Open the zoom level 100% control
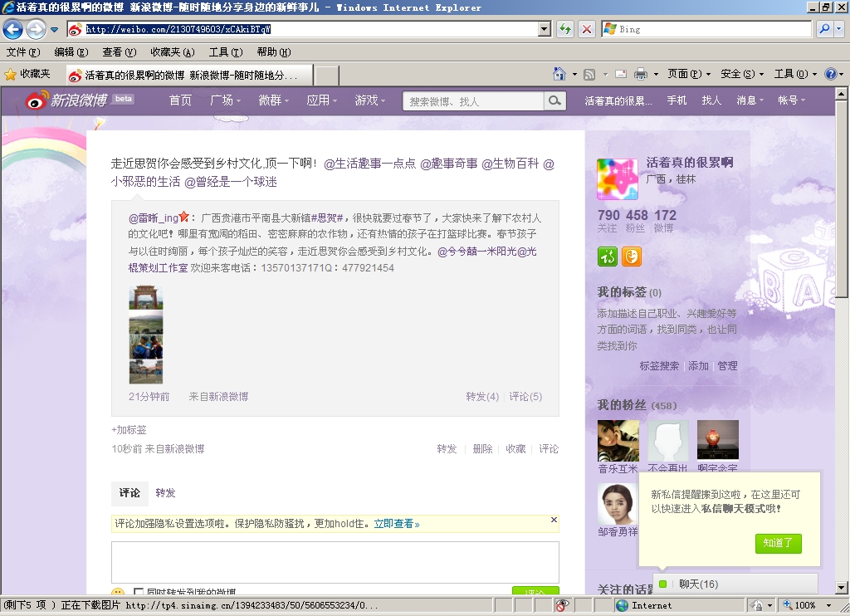This screenshot has width=850, height=616. (x=810, y=605)
